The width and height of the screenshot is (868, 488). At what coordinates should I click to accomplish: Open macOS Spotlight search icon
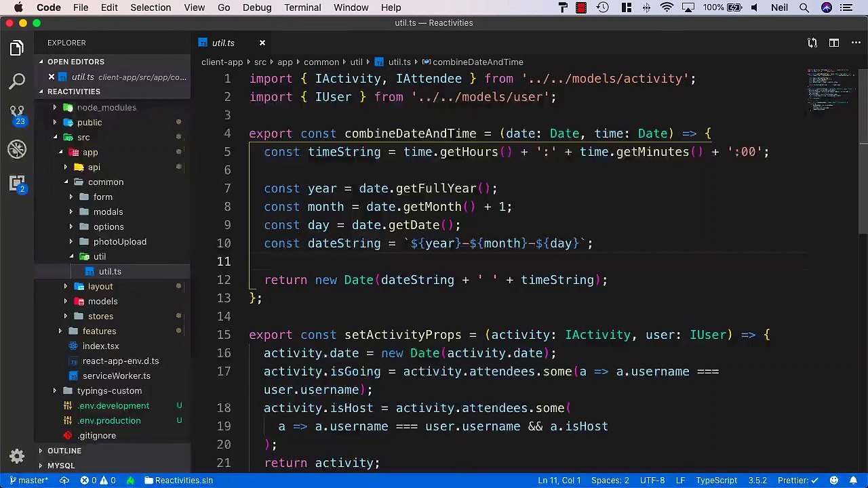pos(804,7)
